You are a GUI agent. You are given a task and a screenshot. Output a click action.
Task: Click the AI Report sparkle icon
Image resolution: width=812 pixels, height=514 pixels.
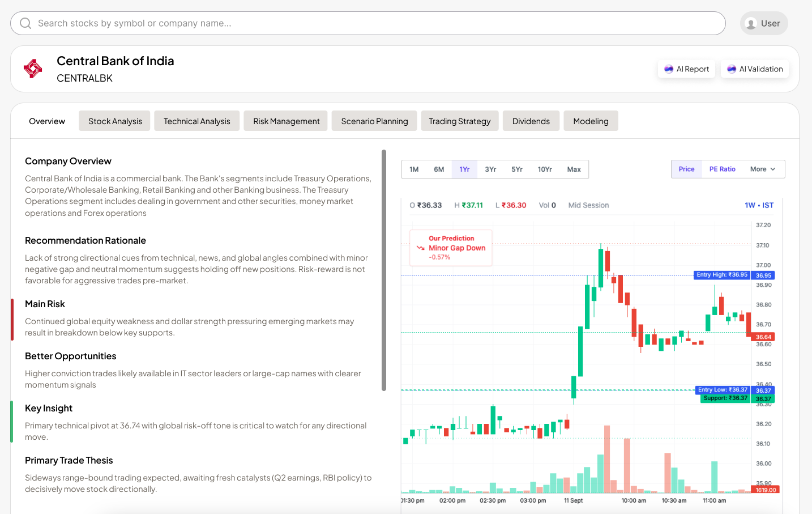click(669, 69)
